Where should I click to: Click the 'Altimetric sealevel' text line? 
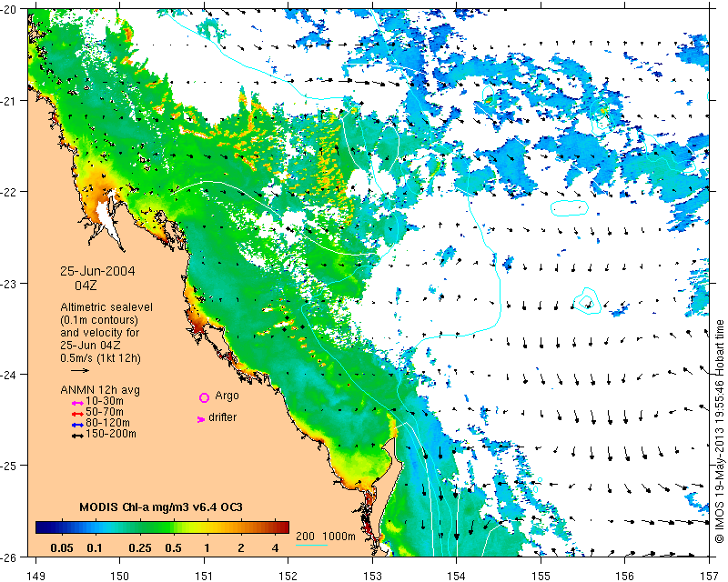(x=106, y=307)
